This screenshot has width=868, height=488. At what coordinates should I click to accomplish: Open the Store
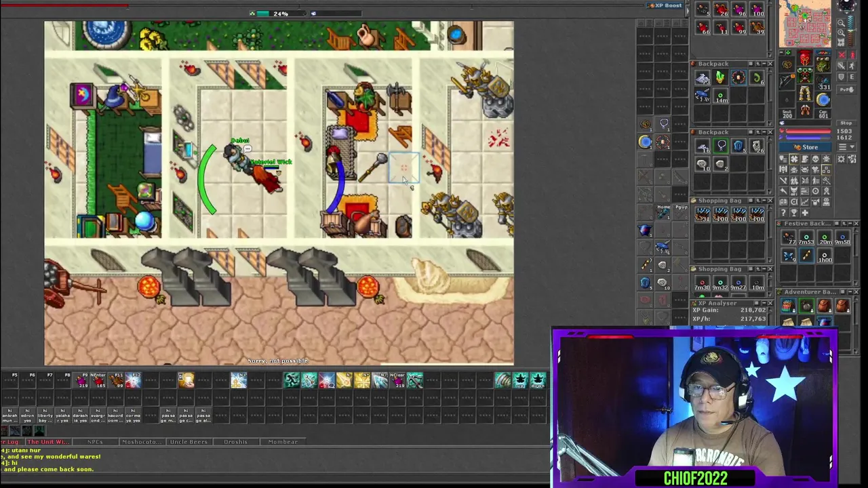(x=805, y=147)
